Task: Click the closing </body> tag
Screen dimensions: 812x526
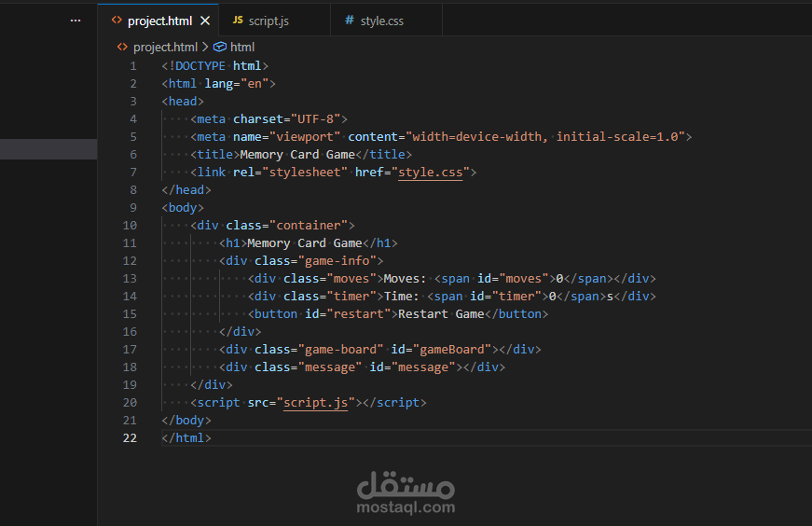Action: pos(186,421)
